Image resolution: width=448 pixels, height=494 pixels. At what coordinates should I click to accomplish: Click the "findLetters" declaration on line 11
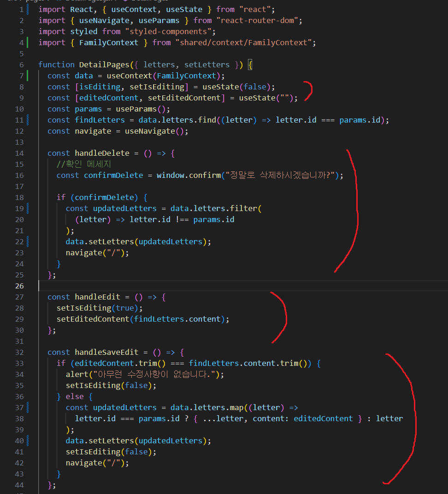coord(100,120)
